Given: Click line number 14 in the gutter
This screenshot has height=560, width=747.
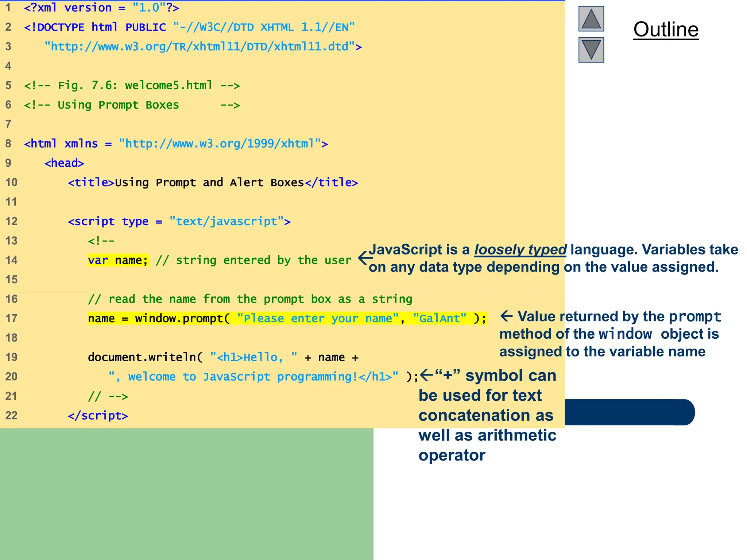Looking at the screenshot, I should click(x=11, y=260).
